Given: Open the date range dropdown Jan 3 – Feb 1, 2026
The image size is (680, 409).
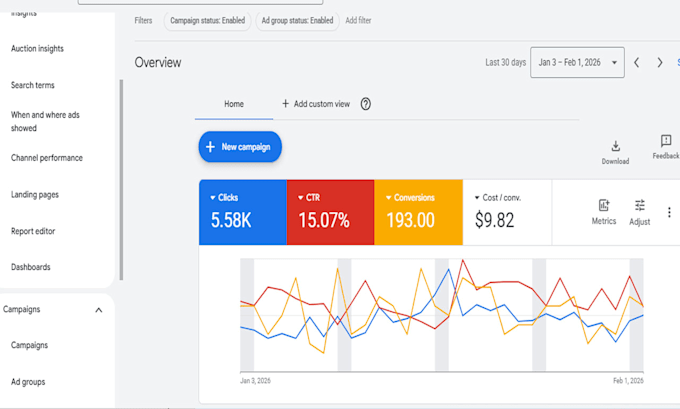Looking at the screenshot, I should click(x=577, y=62).
